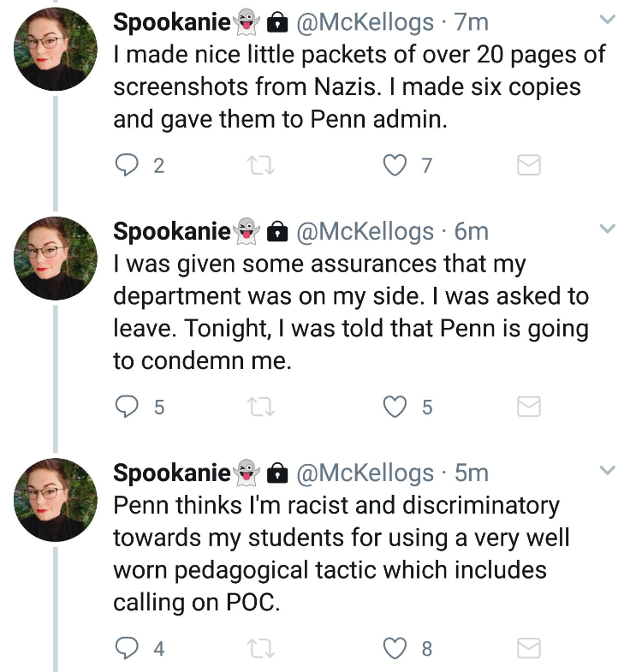Like the tweet with 7 likes
Viewport: 630px width, 672px height.
[395, 165]
